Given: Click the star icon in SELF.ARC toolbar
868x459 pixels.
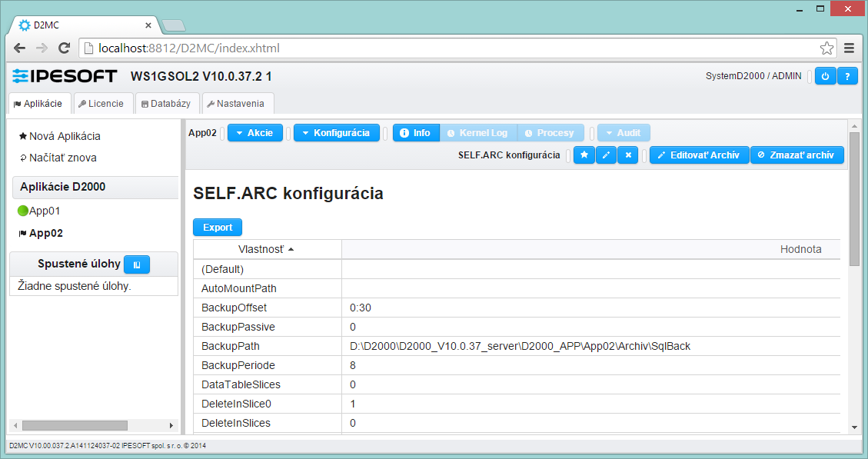Looking at the screenshot, I should (584, 155).
